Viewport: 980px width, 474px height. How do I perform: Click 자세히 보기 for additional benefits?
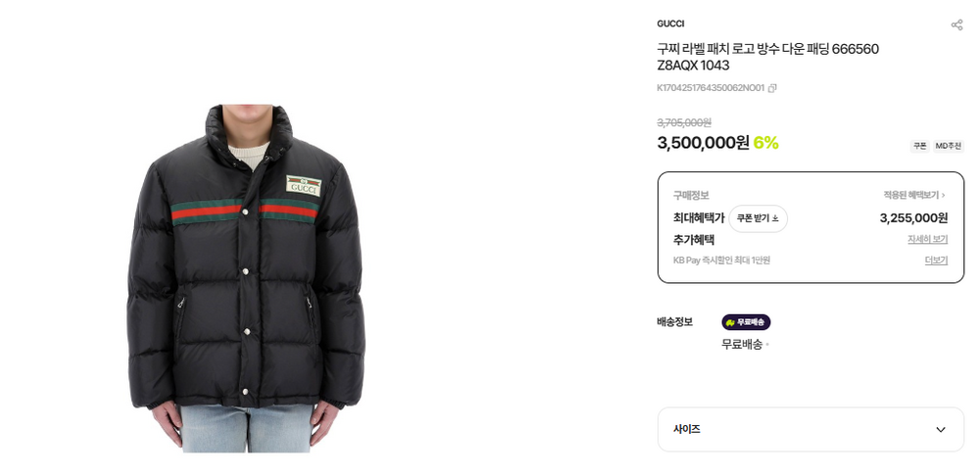click(x=927, y=239)
